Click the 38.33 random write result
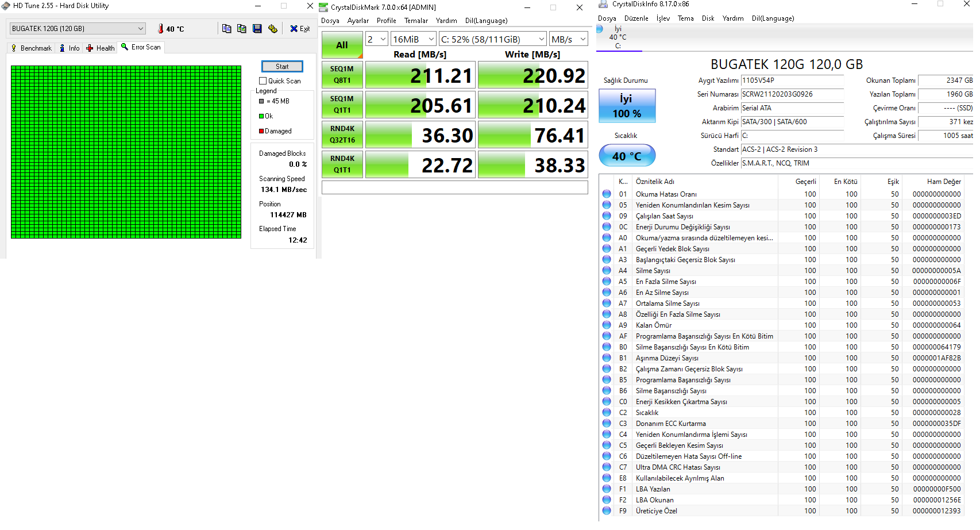The height and width of the screenshot is (530, 980). 533,164
